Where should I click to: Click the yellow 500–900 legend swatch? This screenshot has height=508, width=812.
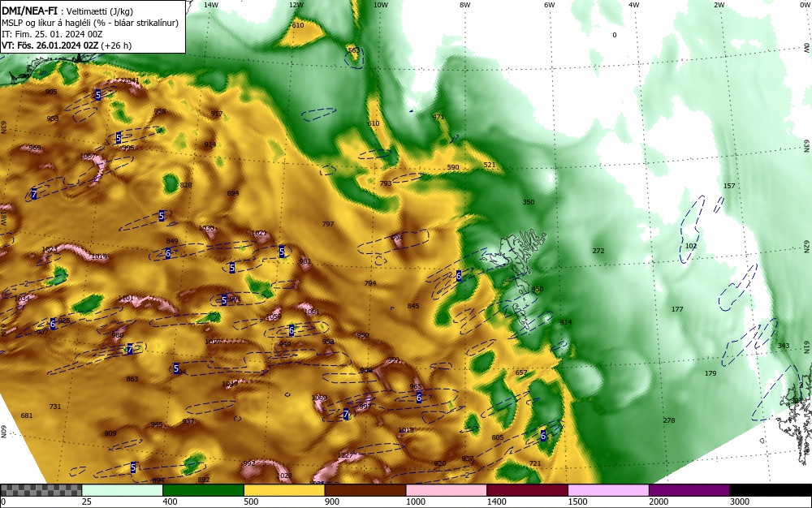pyautogui.click(x=284, y=490)
